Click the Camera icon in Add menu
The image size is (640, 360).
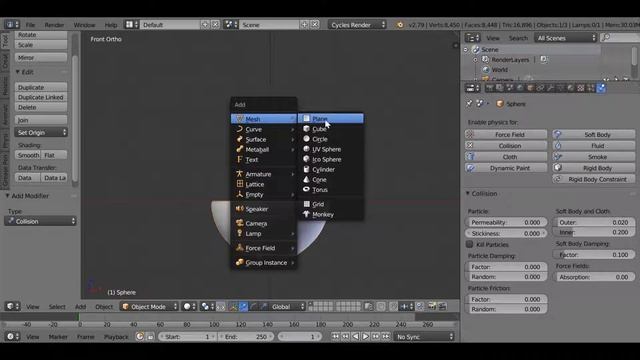click(x=240, y=223)
